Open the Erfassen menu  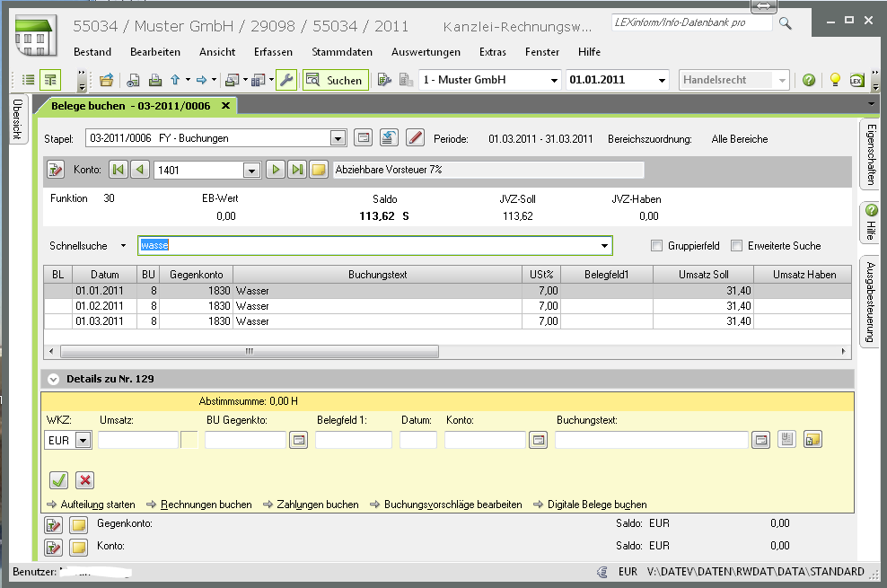(x=273, y=52)
